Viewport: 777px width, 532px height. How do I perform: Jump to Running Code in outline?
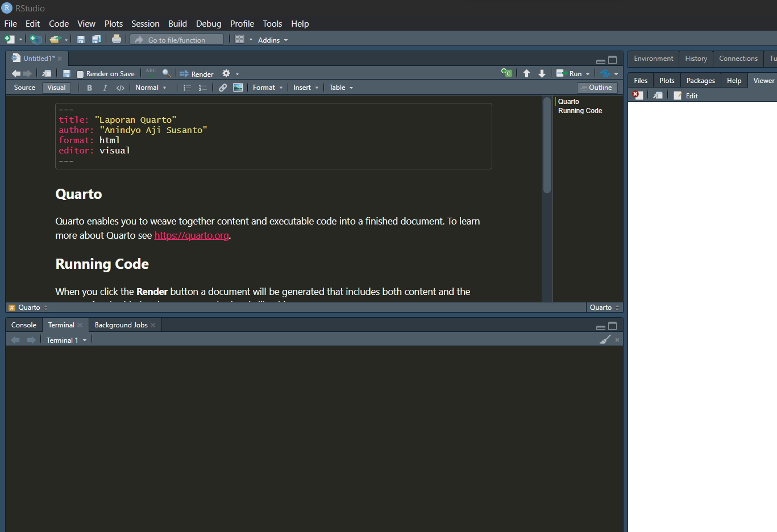(x=580, y=111)
